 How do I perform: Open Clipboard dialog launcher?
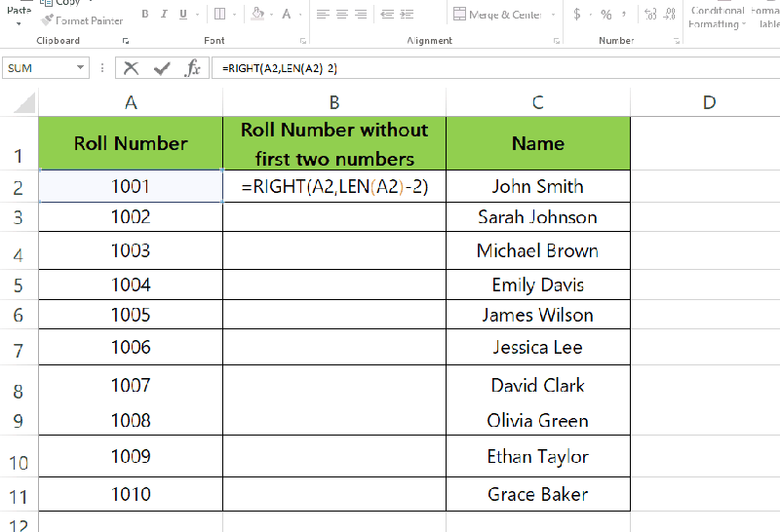click(126, 41)
